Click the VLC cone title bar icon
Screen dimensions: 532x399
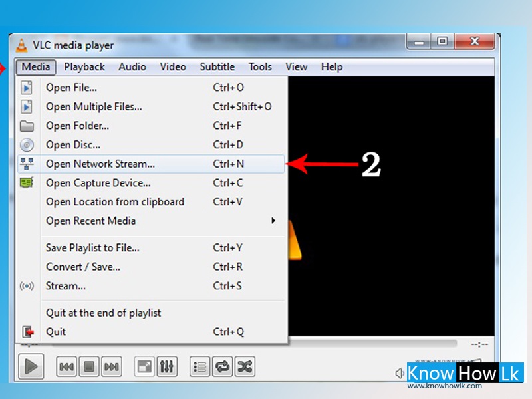point(22,45)
